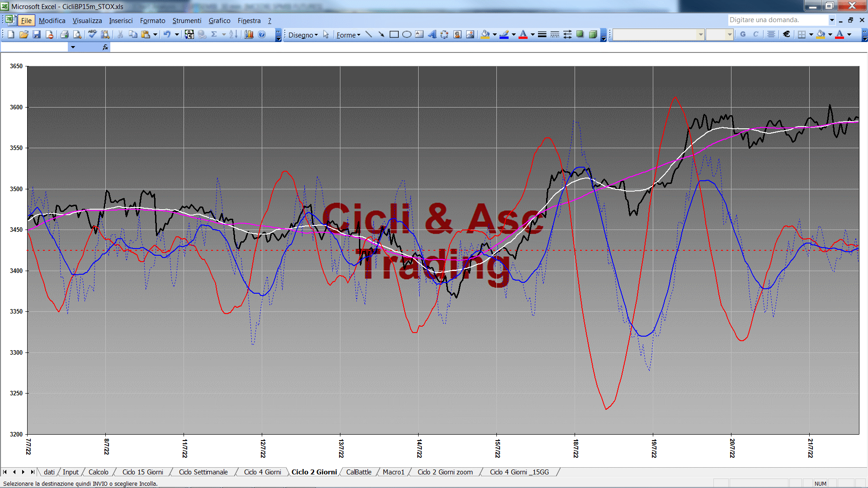Pick the Formatting toolbar red Font Color swatch
Screen dimensions: 868x488
click(840, 34)
